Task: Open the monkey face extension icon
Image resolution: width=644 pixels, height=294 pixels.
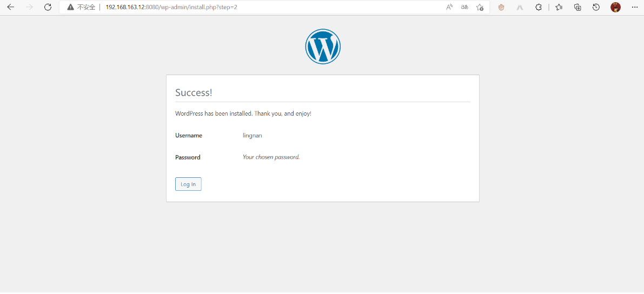Action: click(501, 7)
